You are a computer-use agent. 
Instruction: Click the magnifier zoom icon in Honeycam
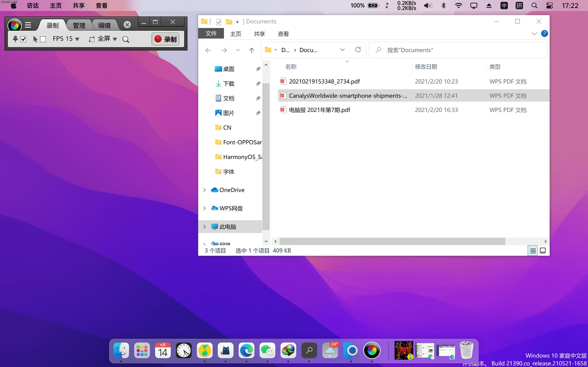point(126,39)
